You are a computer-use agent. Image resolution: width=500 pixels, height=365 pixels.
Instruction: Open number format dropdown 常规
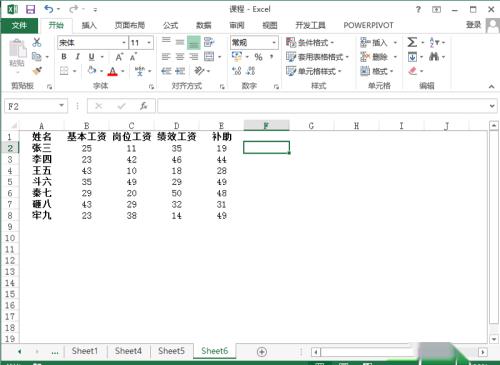tap(274, 43)
